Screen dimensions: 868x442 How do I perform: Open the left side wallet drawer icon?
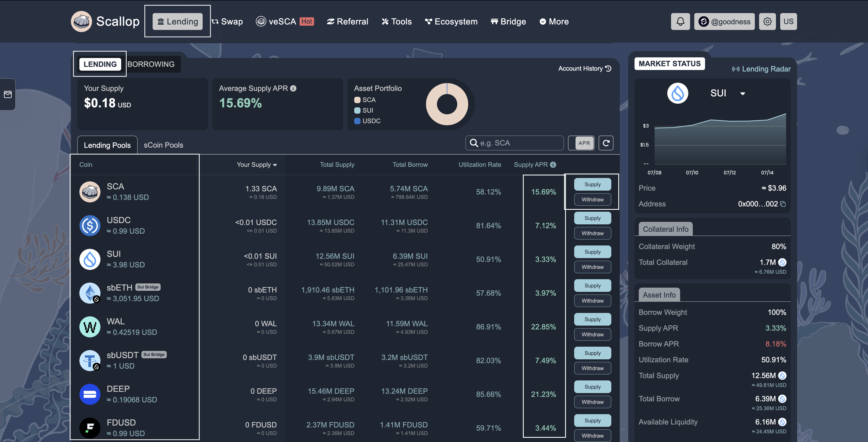click(x=7, y=94)
